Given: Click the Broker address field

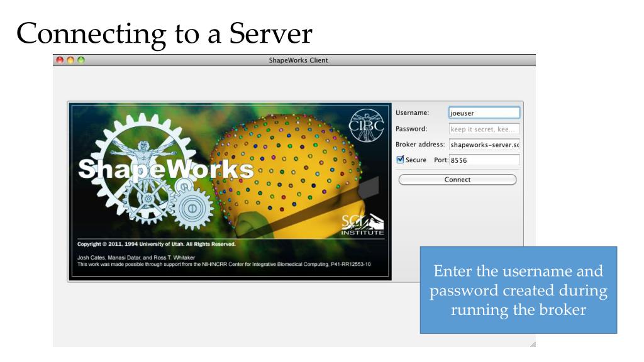Looking at the screenshot, I should (x=484, y=145).
